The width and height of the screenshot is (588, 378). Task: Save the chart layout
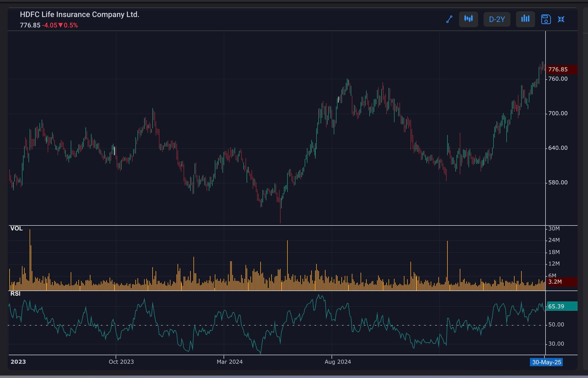[x=546, y=19]
